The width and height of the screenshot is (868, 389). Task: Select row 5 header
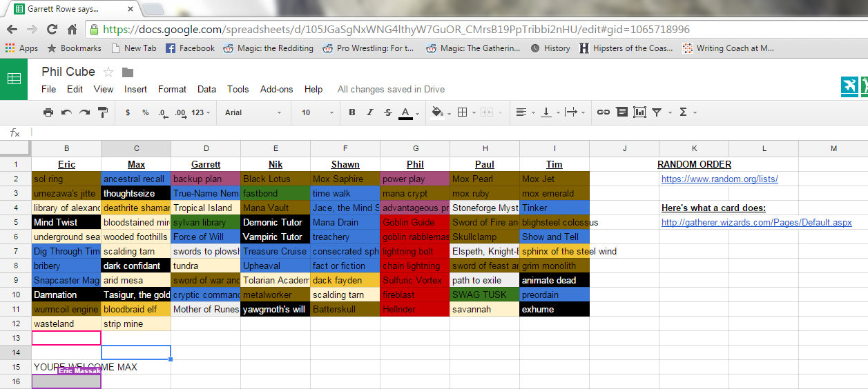coord(16,222)
